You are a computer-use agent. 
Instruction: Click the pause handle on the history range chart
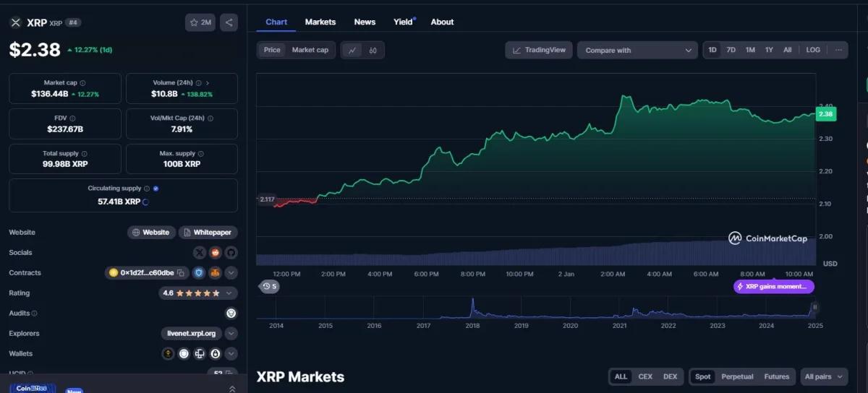point(814,307)
